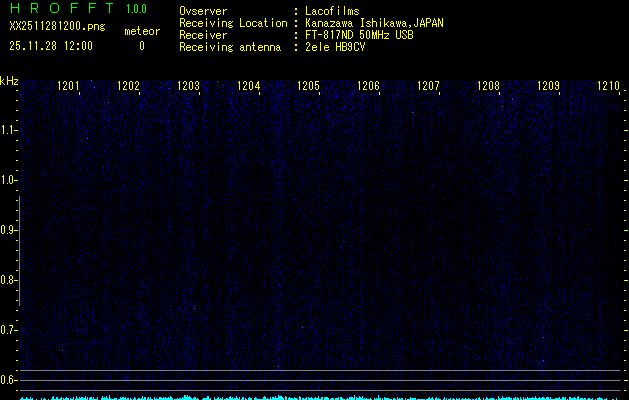Click the cyan signal level strip

coord(320,396)
